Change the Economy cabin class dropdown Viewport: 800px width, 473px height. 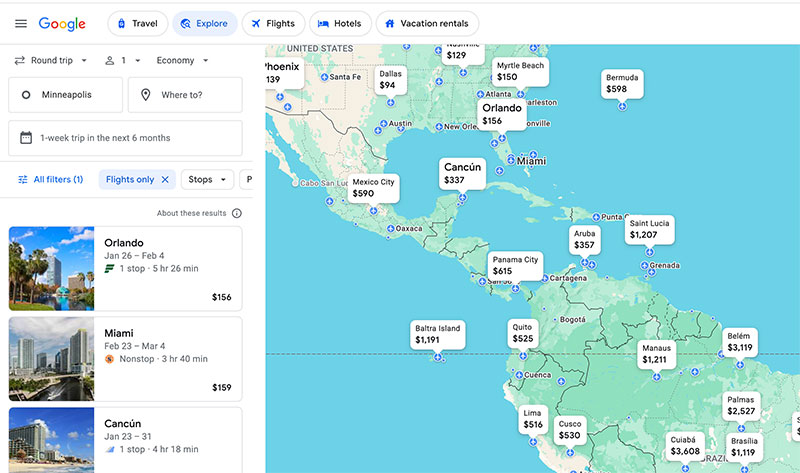[x=182, y=60]
